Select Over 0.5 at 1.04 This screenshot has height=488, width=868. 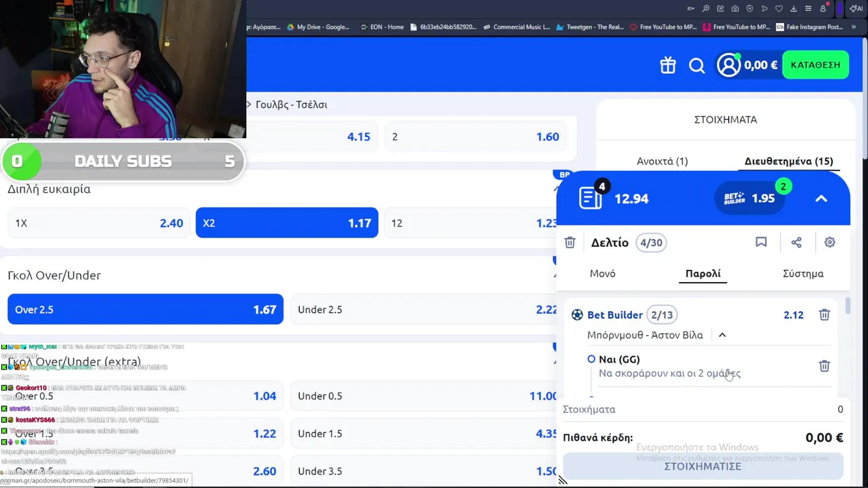(x=145, y=396)
